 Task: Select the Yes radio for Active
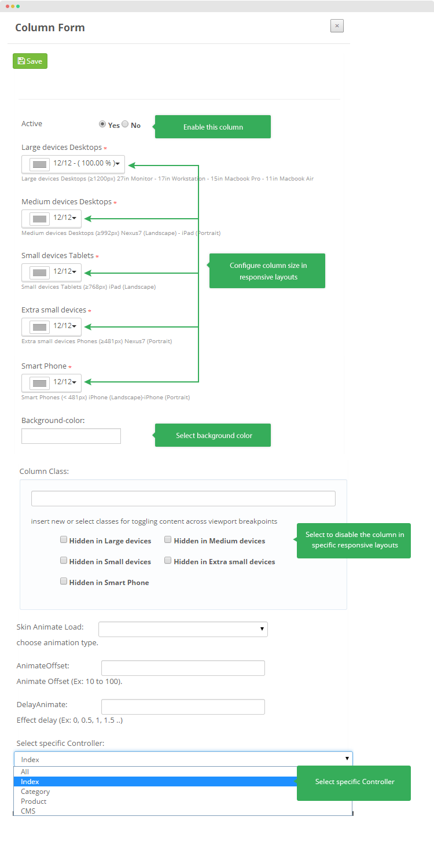[102, 124]
